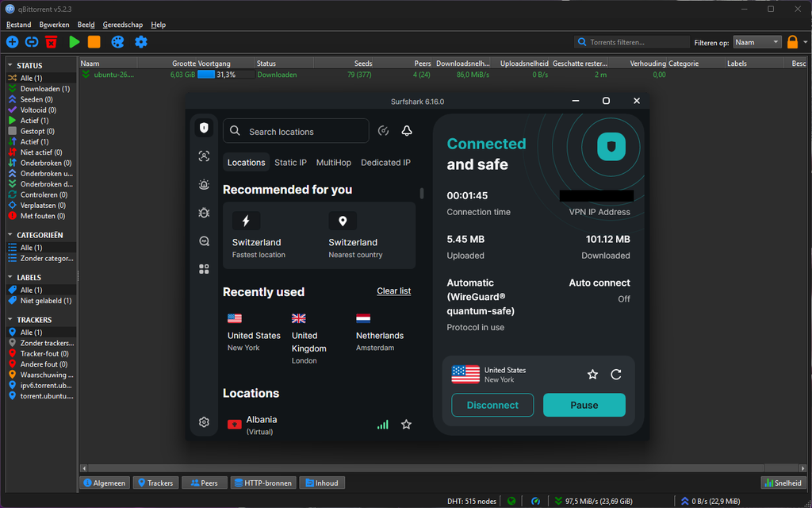Open Surfshark Antivirus bug sidebar icon

click(204, 213)
